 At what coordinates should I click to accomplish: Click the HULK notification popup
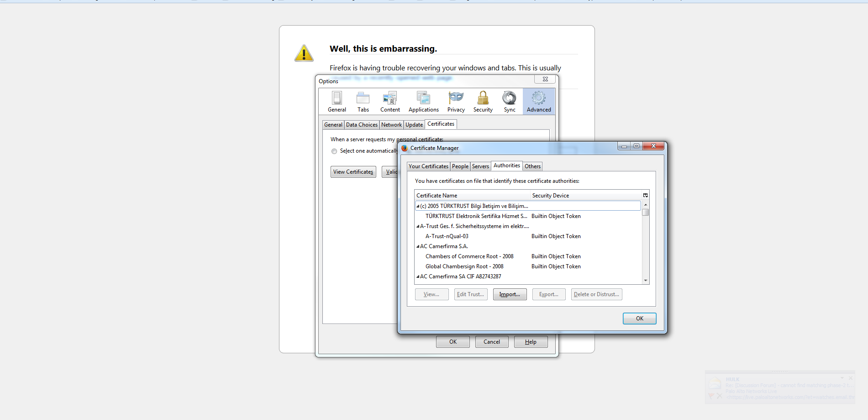(780, 388)
